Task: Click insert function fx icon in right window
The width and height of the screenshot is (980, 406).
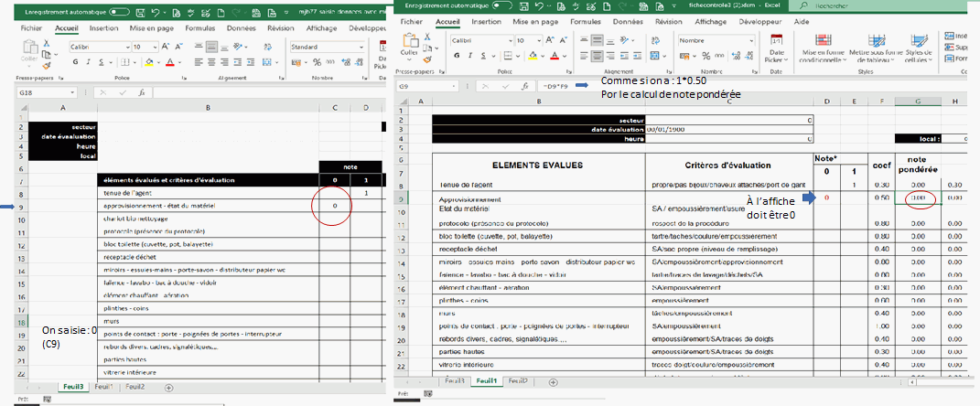Action: 525,86
